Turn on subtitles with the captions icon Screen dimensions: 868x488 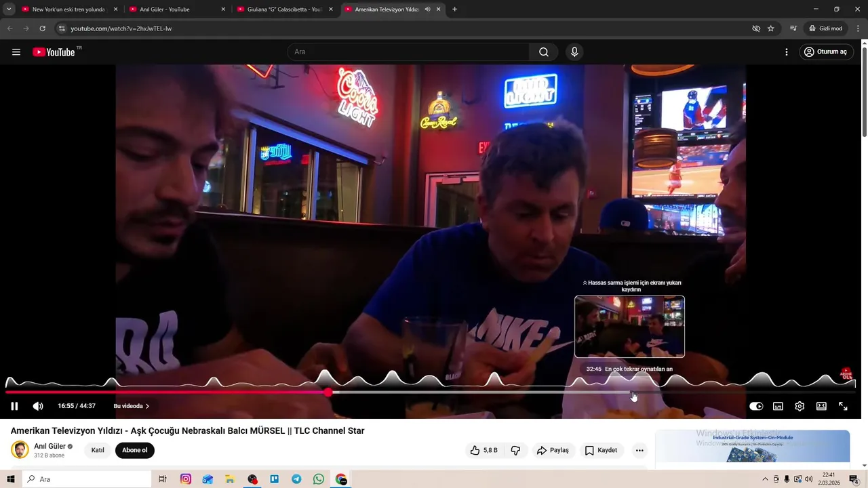pos(778,406)
